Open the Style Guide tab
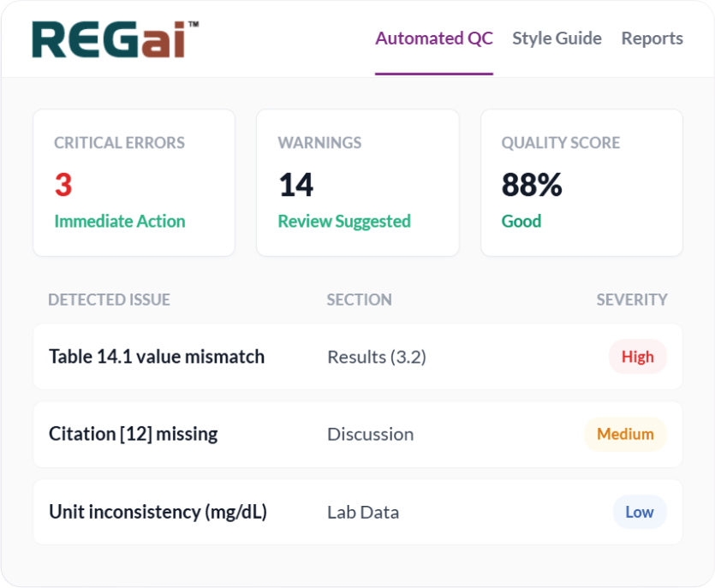 coord(557,38)
